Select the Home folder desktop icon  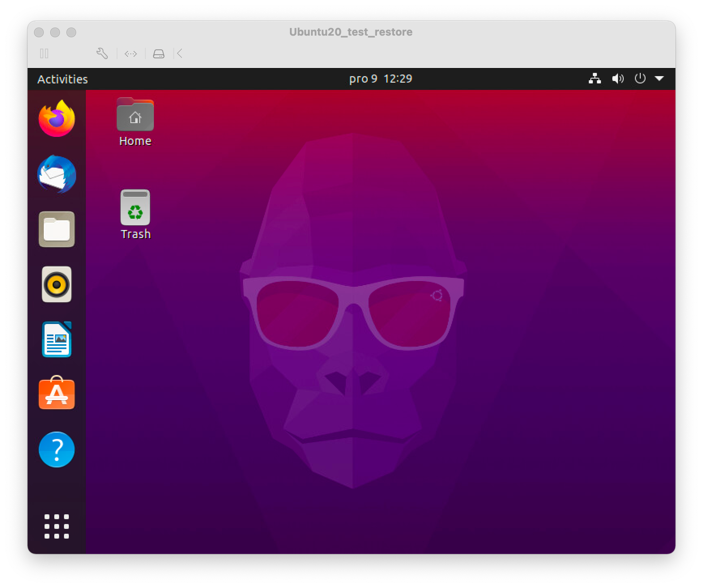[x=135, y=122]
